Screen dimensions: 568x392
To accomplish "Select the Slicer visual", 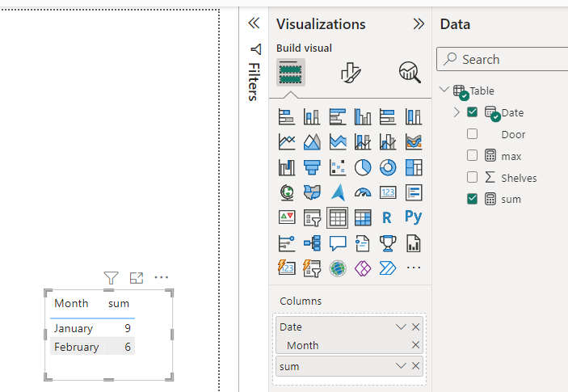I will pos(312,217).
